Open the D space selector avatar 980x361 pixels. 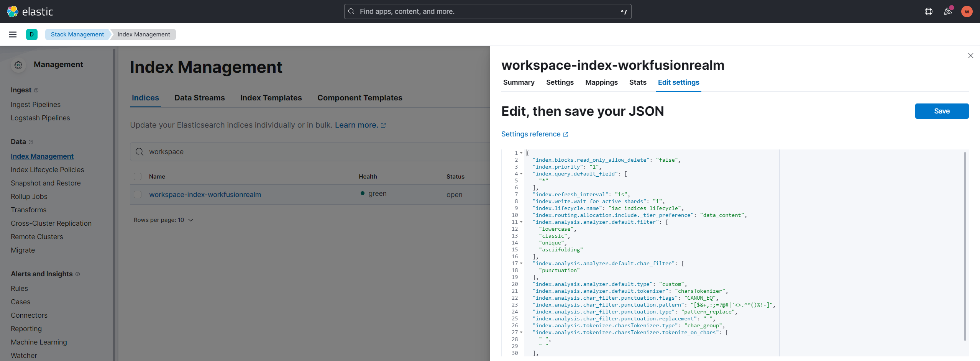pyautogui.click(x=32, y=34)
